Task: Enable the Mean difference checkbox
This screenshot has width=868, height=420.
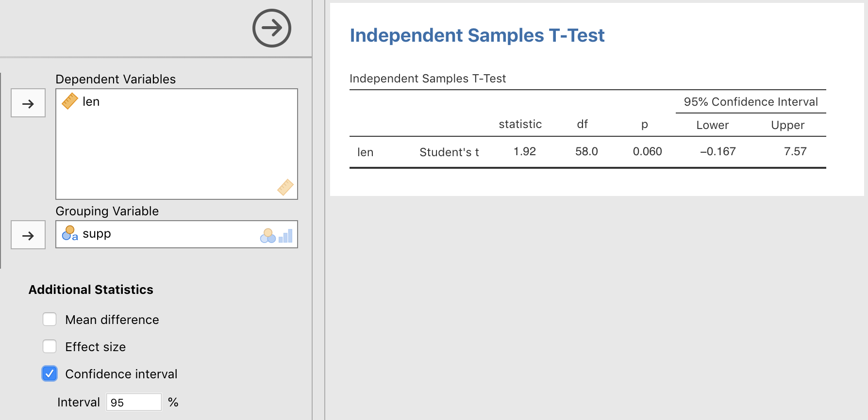Action: pos(50,319)
